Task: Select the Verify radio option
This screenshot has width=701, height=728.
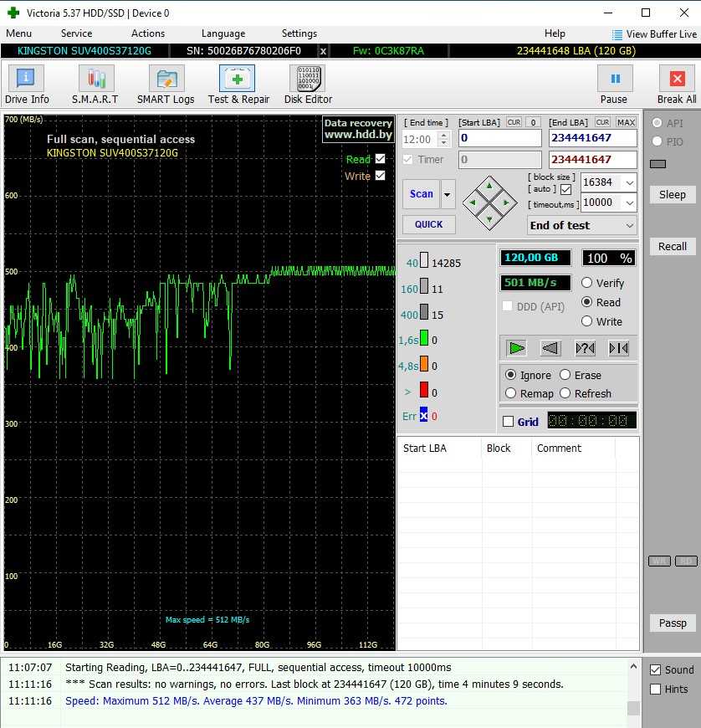Action: (x=586, y=283)
